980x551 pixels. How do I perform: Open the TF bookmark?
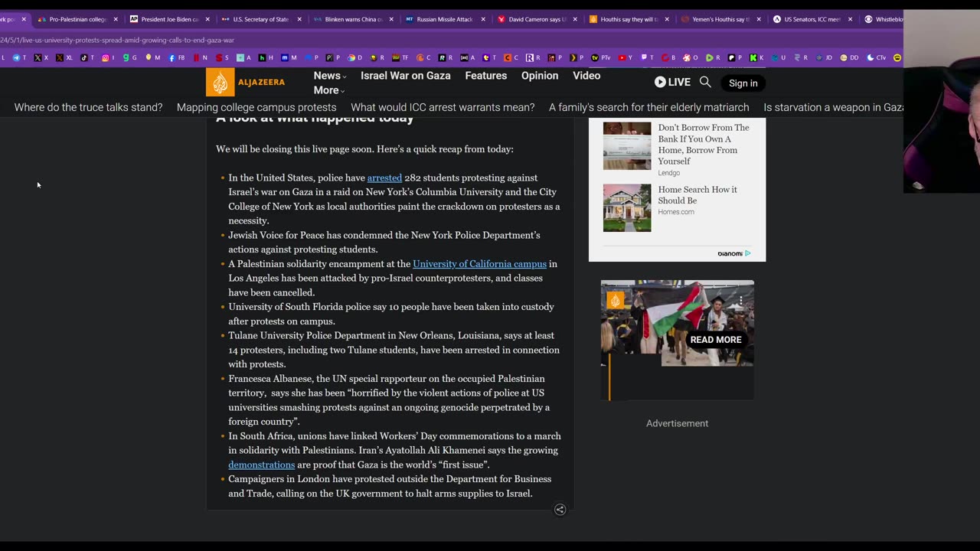(400, 57)
